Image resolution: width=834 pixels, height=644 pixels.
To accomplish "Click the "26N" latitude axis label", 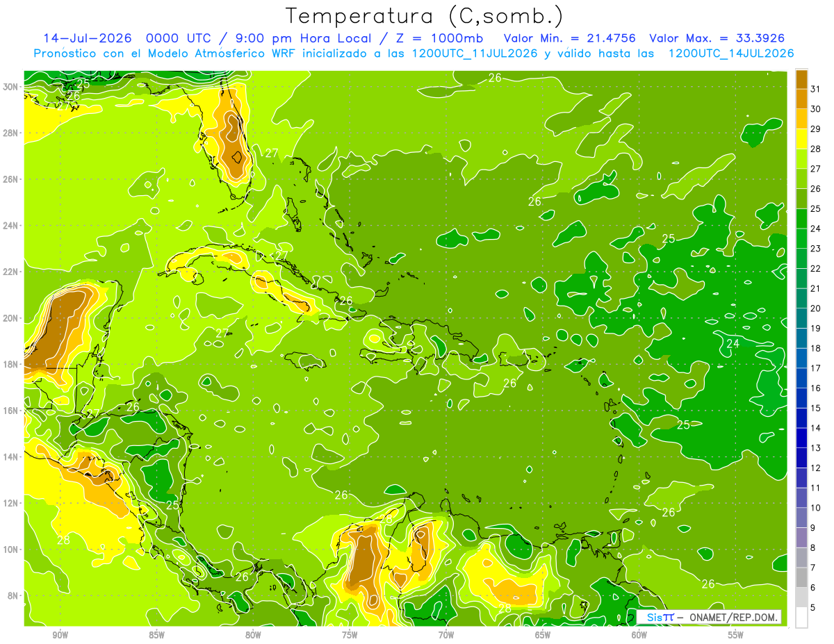I will 10,179.
